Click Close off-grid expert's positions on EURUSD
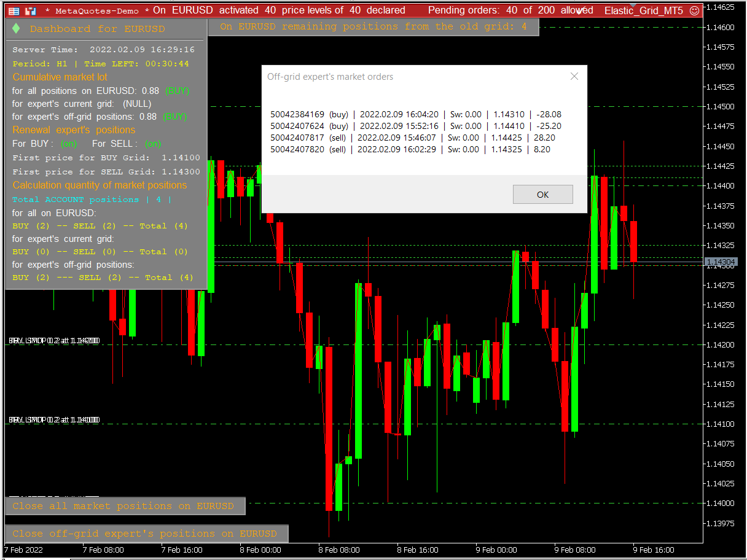Screen dimensions: 747x560 (x=146, y=534)
